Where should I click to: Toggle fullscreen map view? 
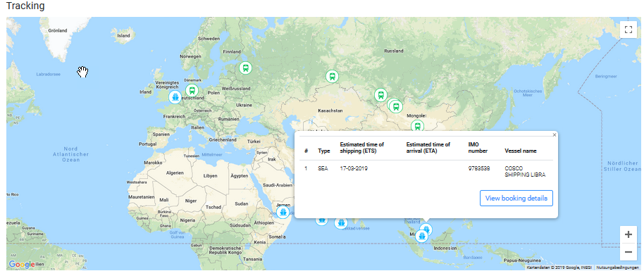(628, 30)
